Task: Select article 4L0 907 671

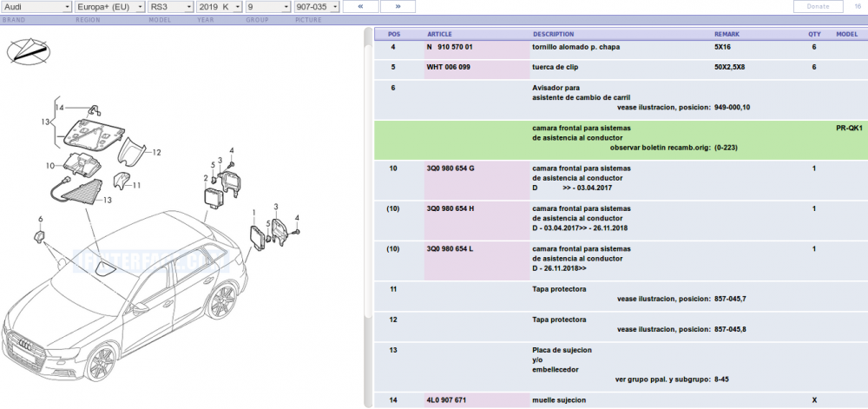Action: [x=445, y=400]
